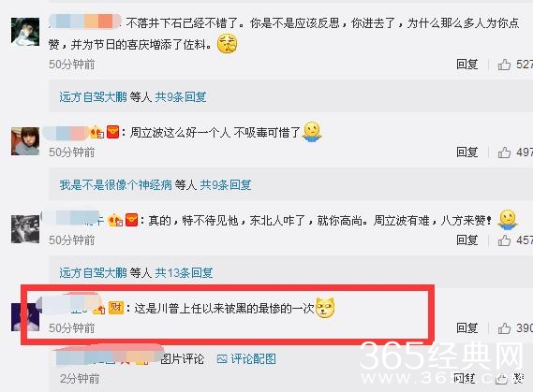The height and width of the screenshot is (392, 533).
Task: Expand 共9条回复 under first comment
Action: pos(181,97)
